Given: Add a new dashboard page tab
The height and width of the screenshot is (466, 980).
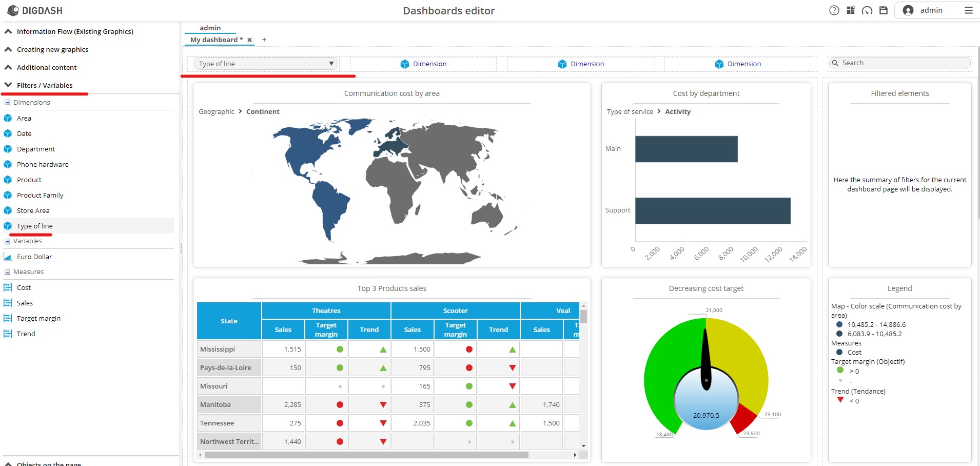Looking at the screenshot, I should pos(264,40).
